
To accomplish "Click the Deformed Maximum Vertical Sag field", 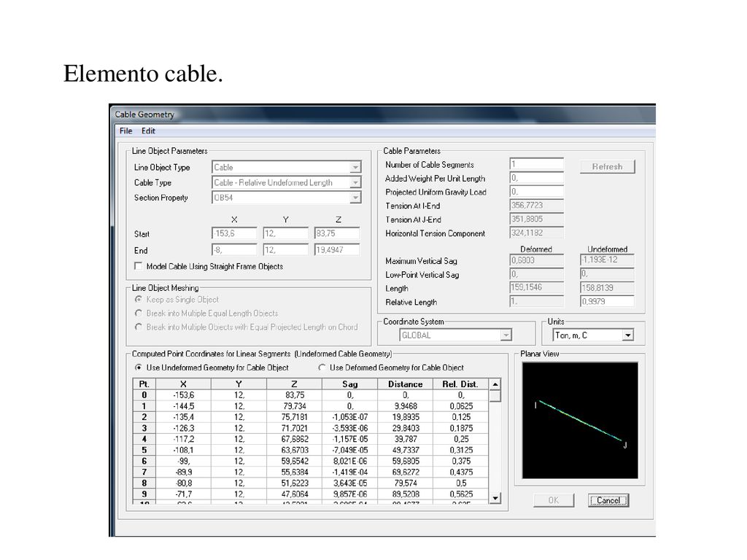I will (536, 260).
